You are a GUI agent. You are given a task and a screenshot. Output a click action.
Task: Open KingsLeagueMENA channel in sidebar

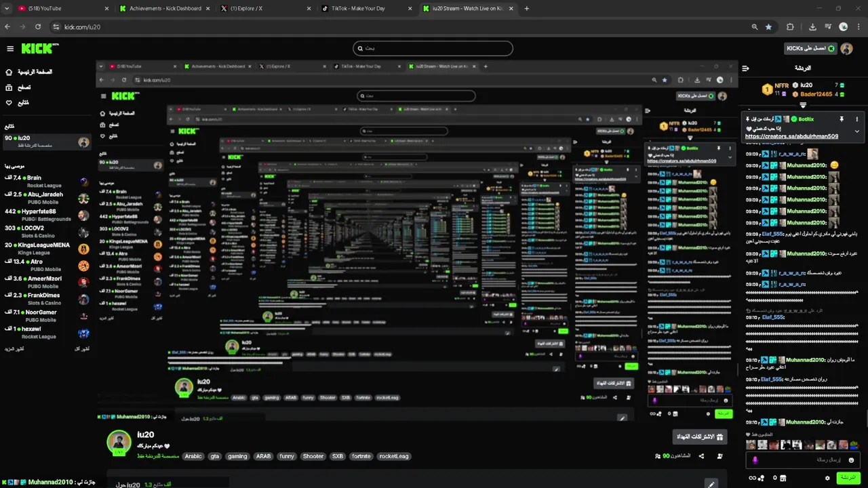47,249
